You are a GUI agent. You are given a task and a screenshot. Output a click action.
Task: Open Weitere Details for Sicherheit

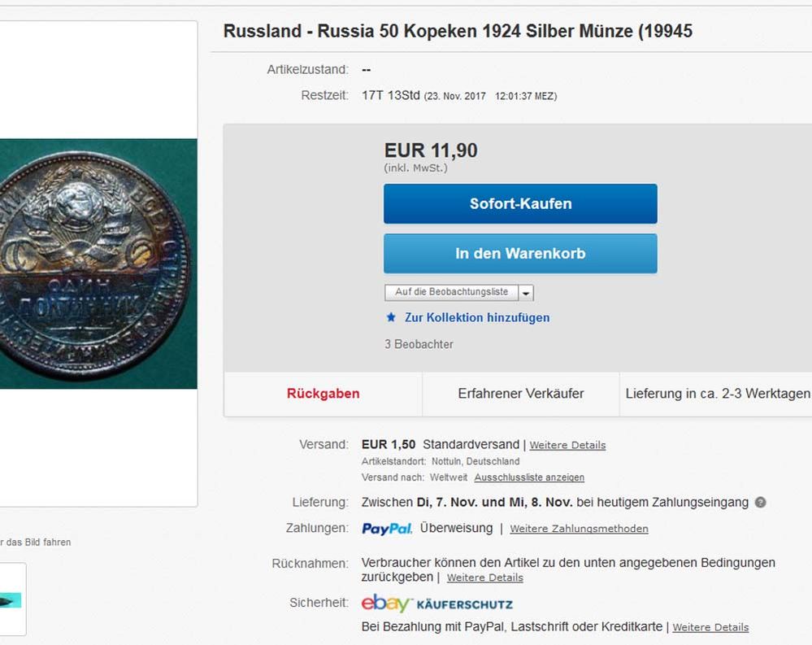[x=710, y=627]
